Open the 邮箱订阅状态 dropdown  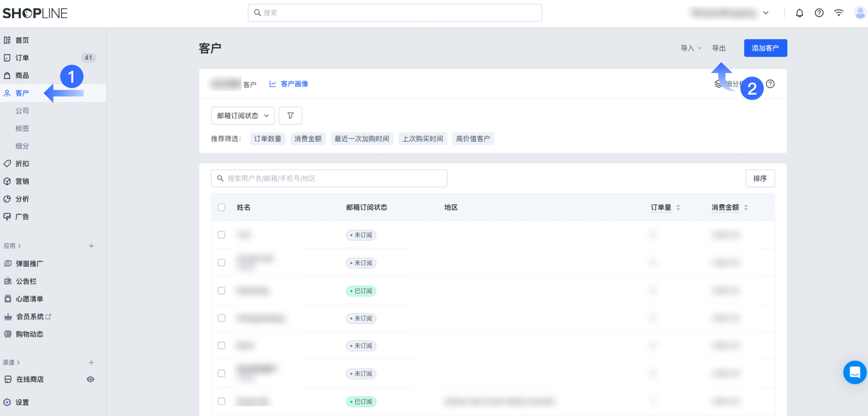coord(243,116)
